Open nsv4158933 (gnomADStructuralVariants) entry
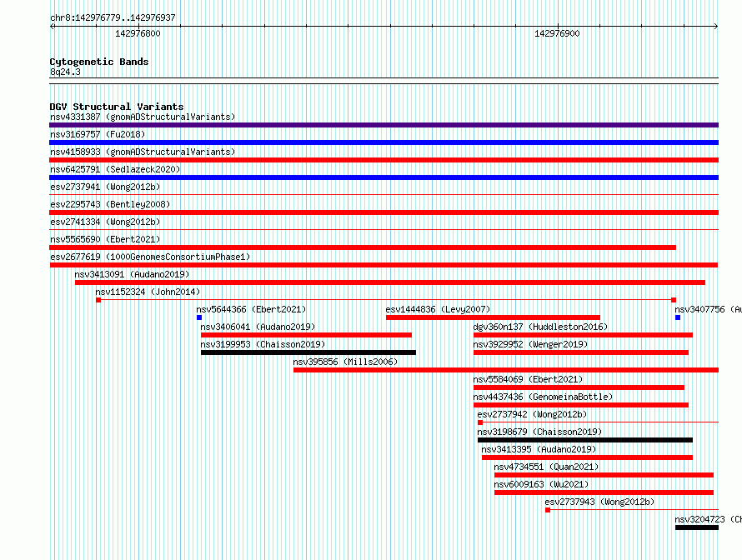Viewport: 742px width, 560px height. pyautogui.click(x=143, y=152)
